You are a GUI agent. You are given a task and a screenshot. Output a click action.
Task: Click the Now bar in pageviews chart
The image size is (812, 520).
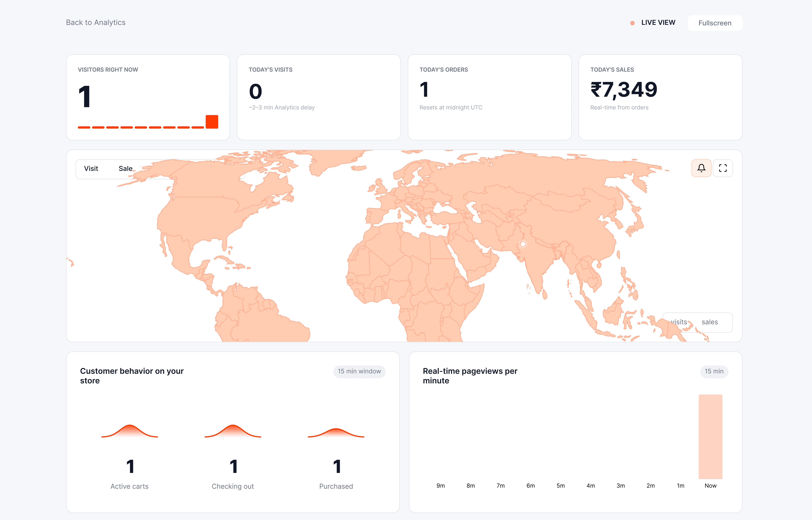pos(710,437)
